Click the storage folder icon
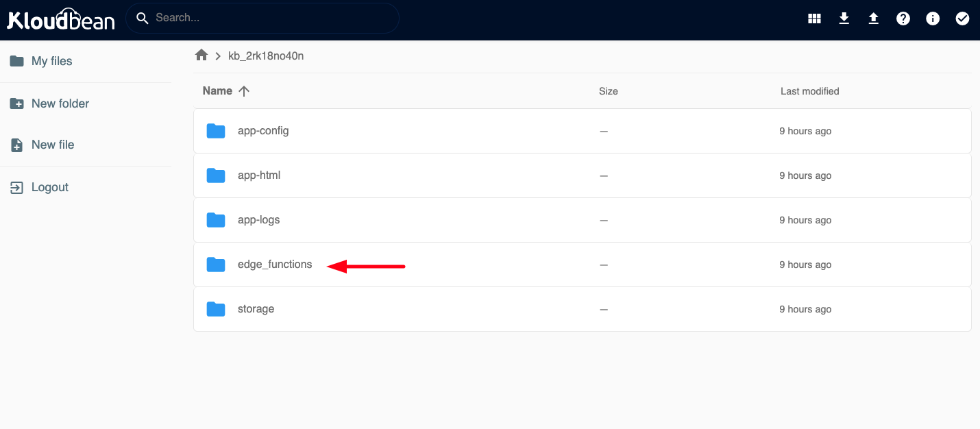 click(216, 309)
